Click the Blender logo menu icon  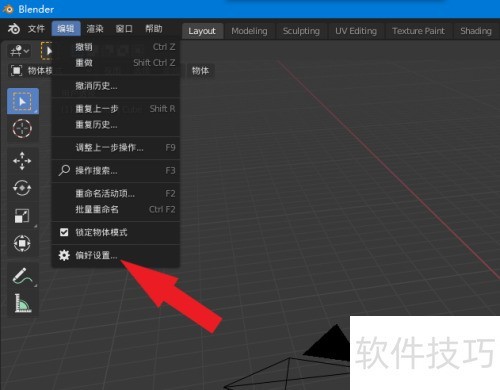[x=14, y=29]
